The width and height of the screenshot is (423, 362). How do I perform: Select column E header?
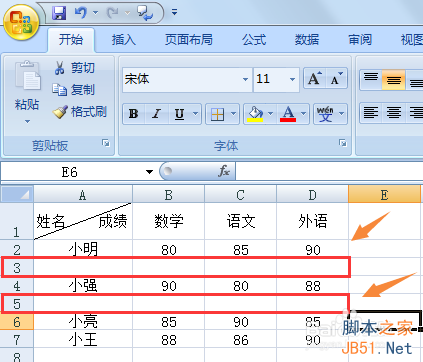pyautogui.click(x=384, y=194)
